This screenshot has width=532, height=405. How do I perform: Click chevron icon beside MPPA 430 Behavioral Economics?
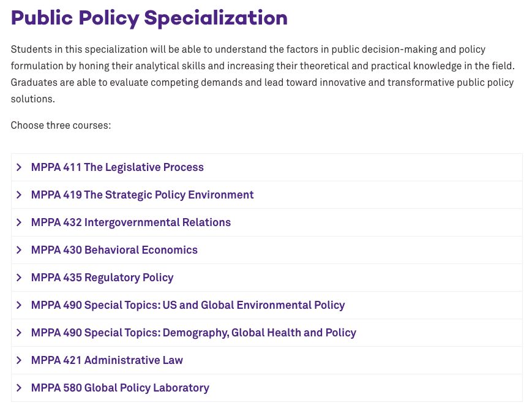19,250
